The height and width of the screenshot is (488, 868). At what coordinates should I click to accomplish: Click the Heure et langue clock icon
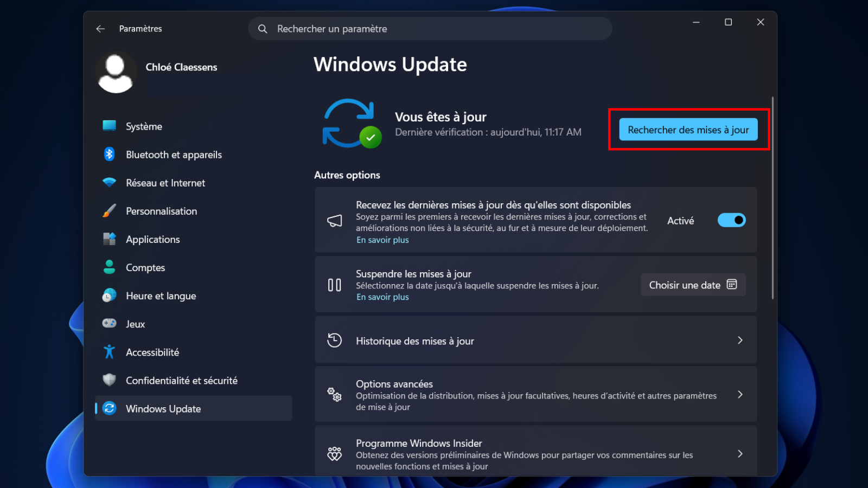tap(109, 296)
